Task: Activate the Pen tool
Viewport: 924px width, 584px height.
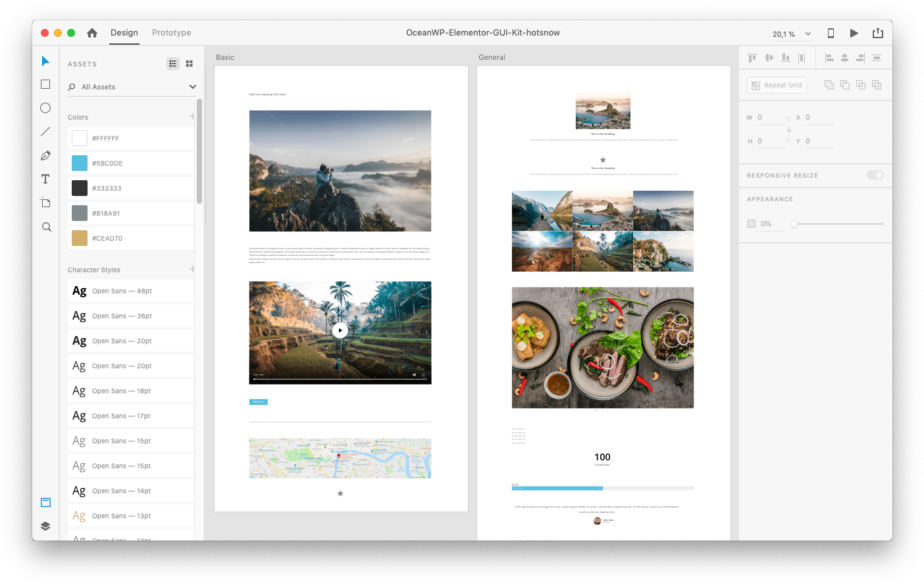Action: (45, 155)
